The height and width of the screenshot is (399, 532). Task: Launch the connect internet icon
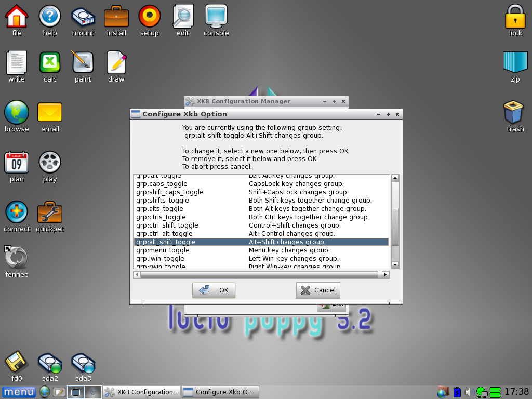coord(16,212)
